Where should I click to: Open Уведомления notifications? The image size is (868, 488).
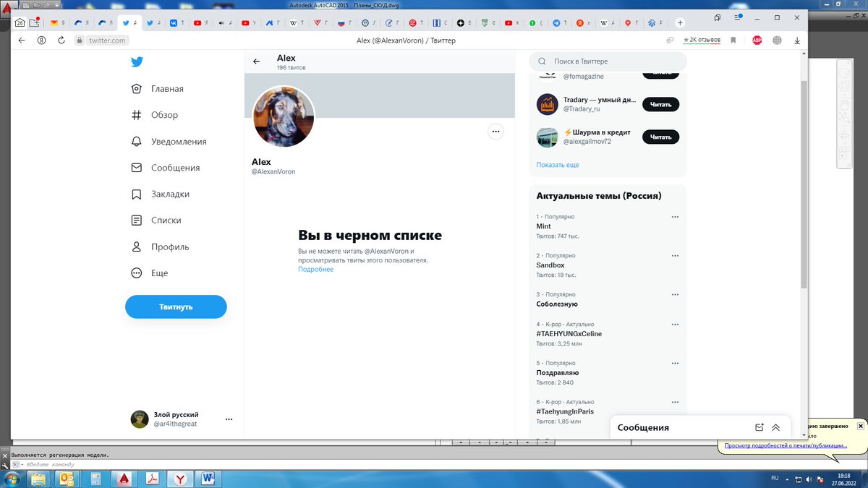(169, 142)
